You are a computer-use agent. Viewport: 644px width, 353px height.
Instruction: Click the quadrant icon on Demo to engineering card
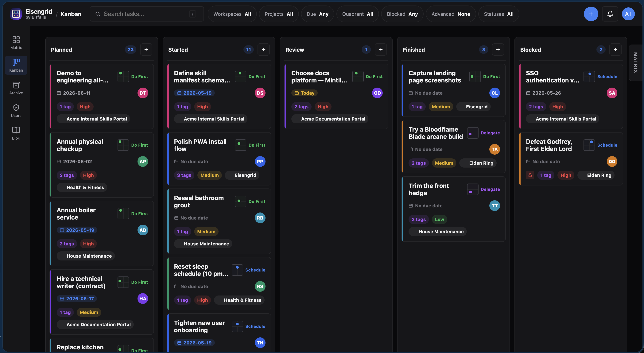point(123,76)
